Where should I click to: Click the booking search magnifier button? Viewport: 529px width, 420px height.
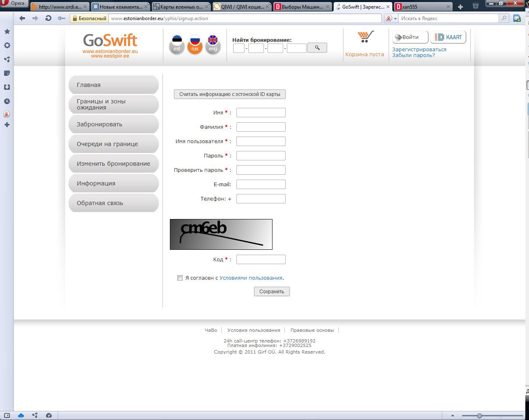click(317, 48)
